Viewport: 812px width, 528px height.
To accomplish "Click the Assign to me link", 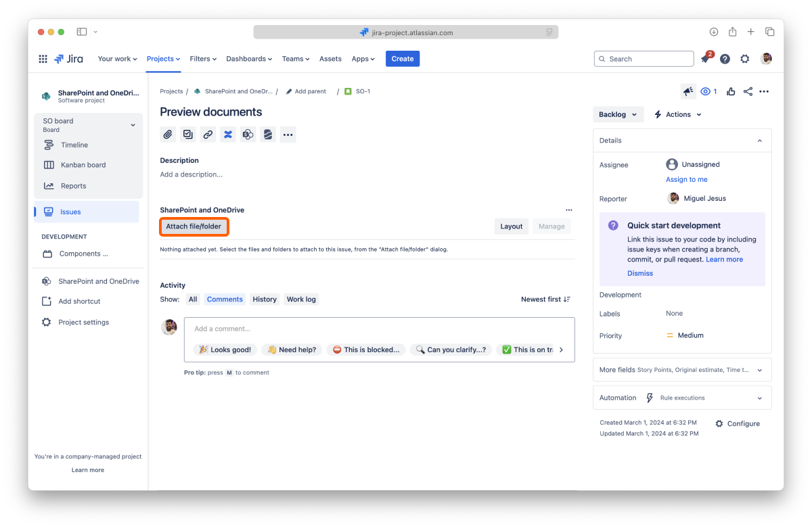I will pyautogui.click(x=686, y=180).
